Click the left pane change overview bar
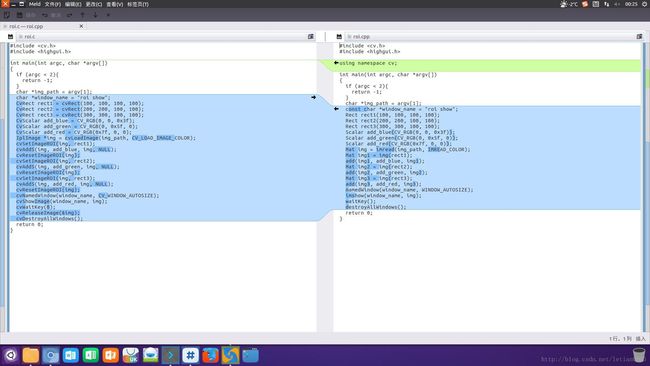This screenshot has height=366, width=650. click(2, 187)
